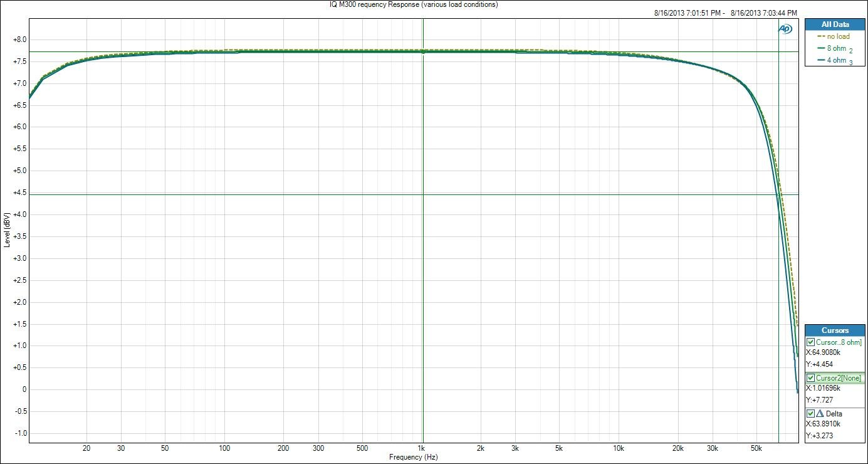Select the no load trace label
This screenshot has width=868, height=464.
point(839,36)
